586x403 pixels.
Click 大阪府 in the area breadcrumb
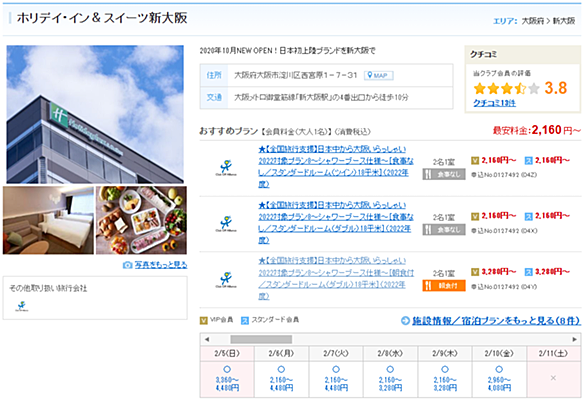[533, 21]
